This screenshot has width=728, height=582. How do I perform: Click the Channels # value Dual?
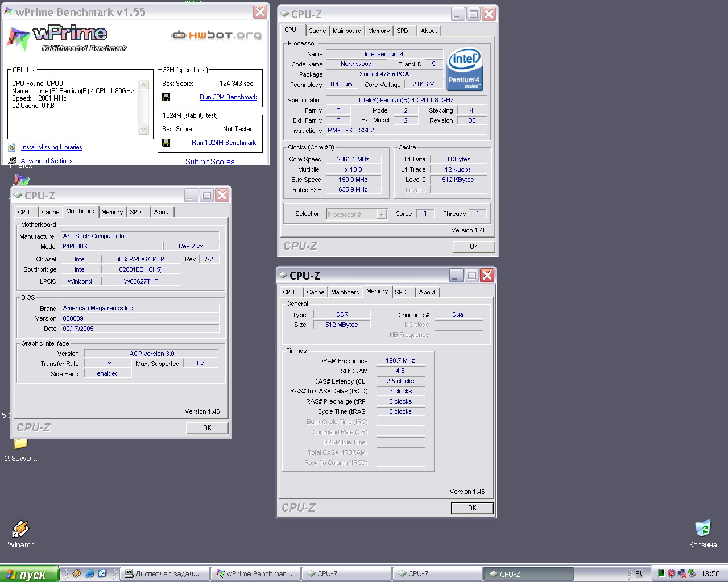458,314
